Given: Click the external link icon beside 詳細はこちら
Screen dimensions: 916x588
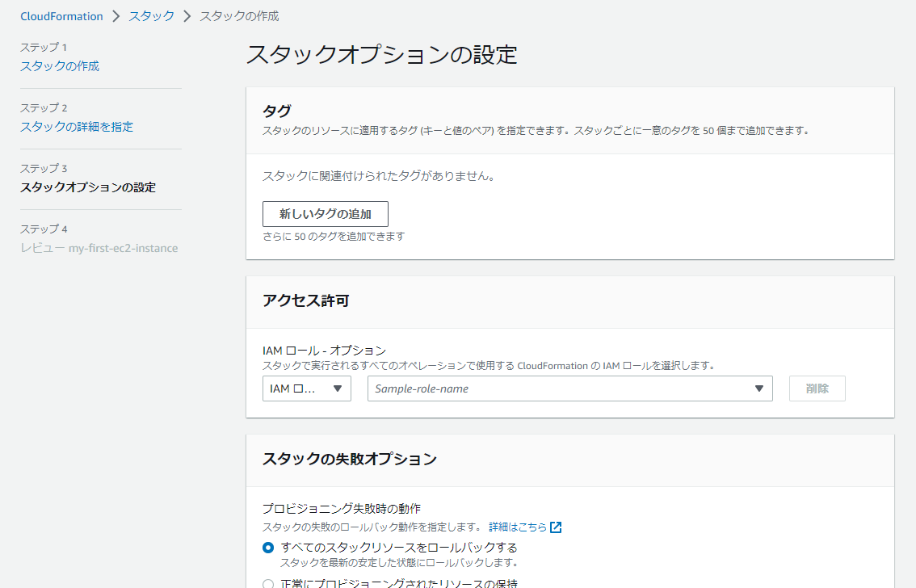Looking at the screenshot, I should (556, 527).
